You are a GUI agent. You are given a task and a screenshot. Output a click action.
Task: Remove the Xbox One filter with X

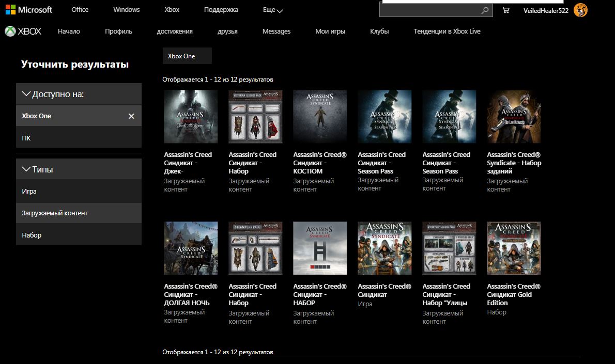131,116
